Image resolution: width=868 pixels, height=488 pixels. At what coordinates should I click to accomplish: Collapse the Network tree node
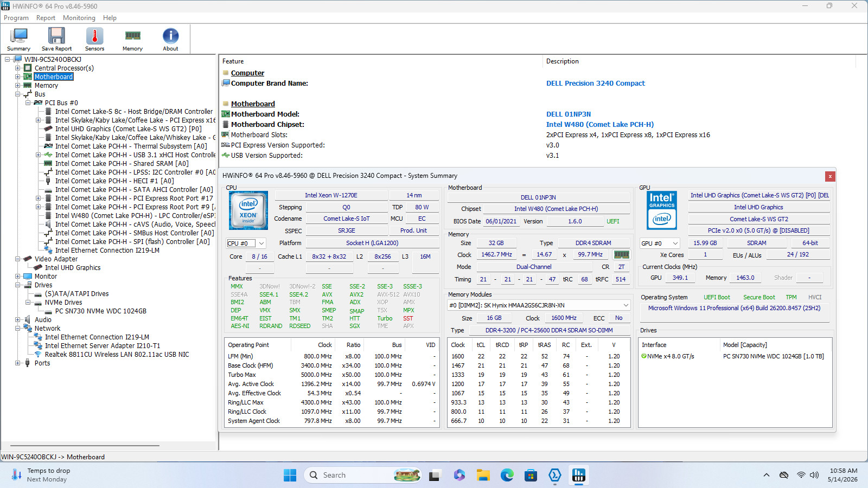click(x=17, y=329)
